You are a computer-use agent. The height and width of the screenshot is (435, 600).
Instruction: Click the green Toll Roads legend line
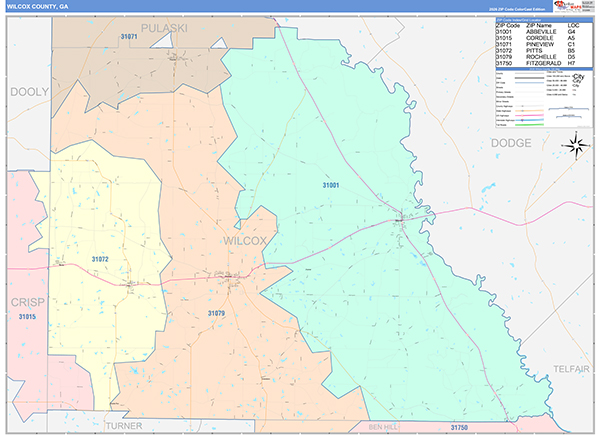[529, 124]
